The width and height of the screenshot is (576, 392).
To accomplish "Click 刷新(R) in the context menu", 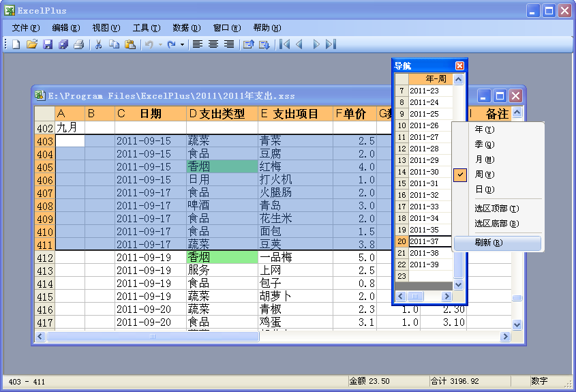I will coord(498,243).
